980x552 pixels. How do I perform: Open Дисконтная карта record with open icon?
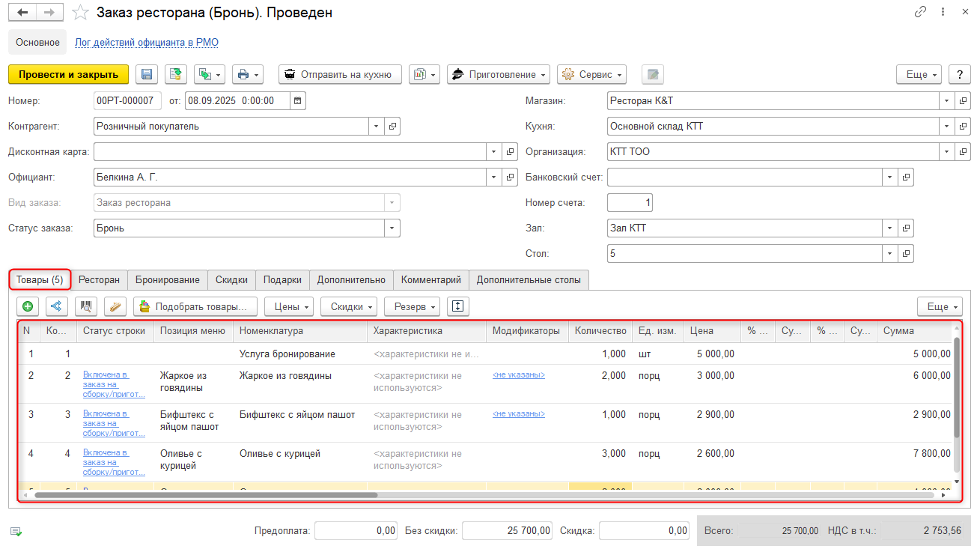tap(510, 152)
